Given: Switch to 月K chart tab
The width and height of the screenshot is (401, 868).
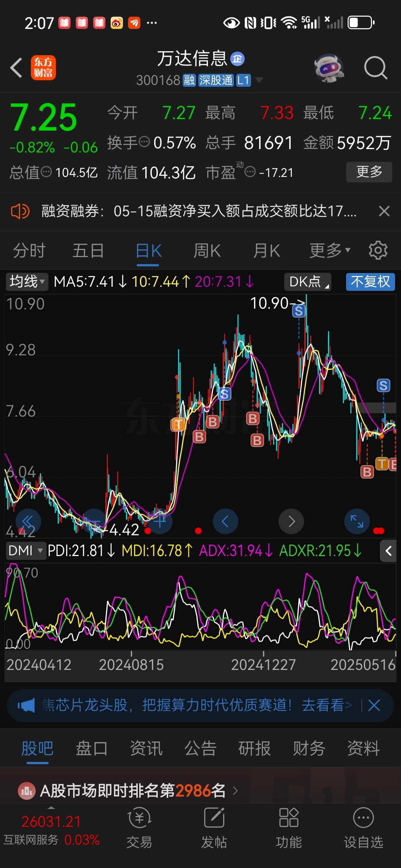Looking at the screenshot, I should pos(266,250).
